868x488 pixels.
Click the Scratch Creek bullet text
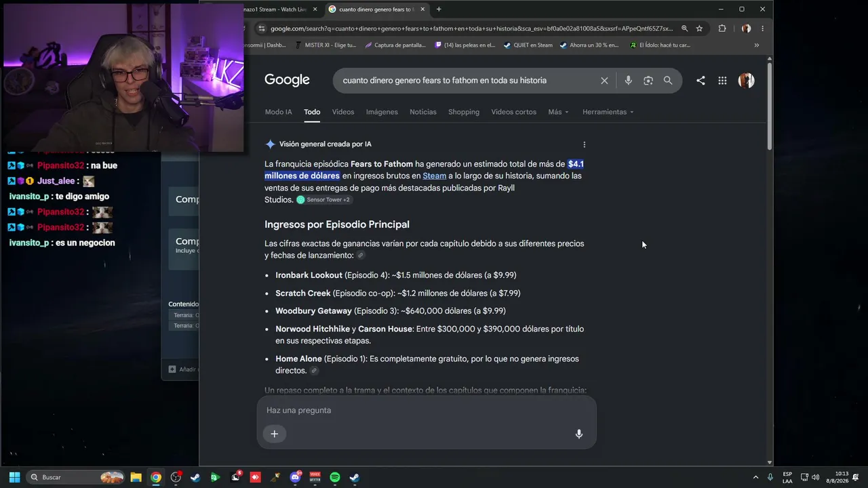click(x=398, y=293)
